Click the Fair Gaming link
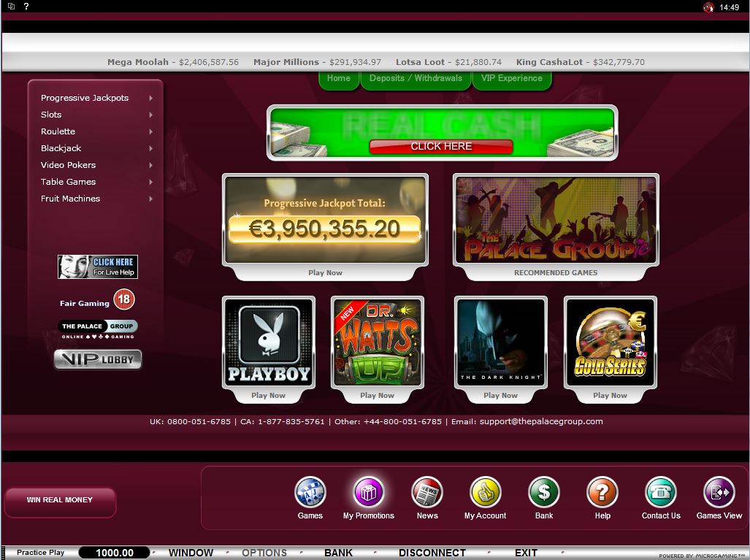This screenshot has width=750, height=560. [x=85, y=303]
